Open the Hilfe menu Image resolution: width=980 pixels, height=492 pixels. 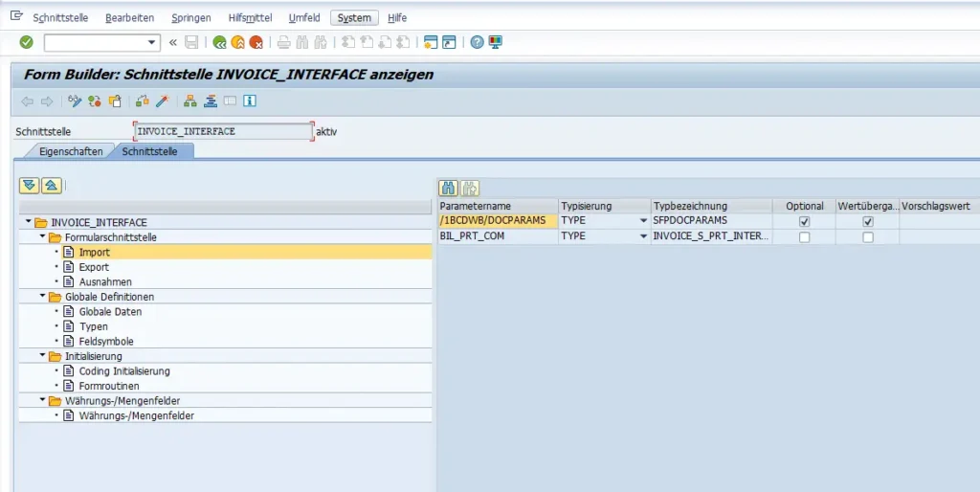(397, 17)
